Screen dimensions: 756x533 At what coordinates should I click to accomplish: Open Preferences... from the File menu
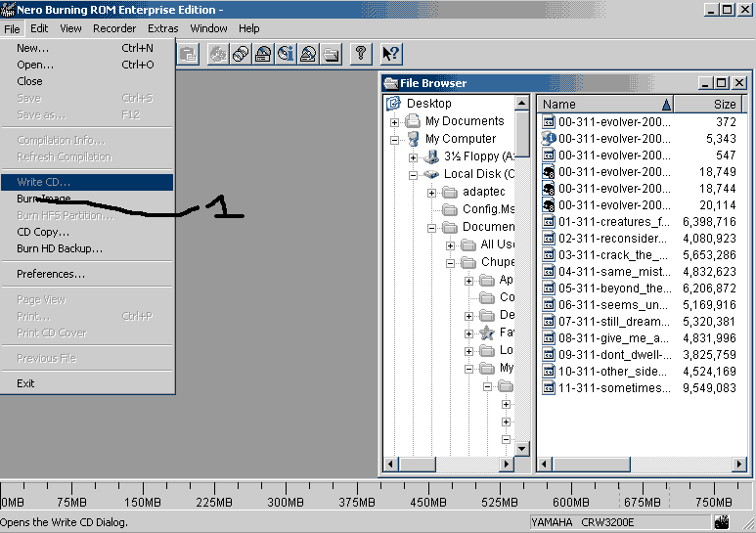pyautogui.click(x=87, y=274)
